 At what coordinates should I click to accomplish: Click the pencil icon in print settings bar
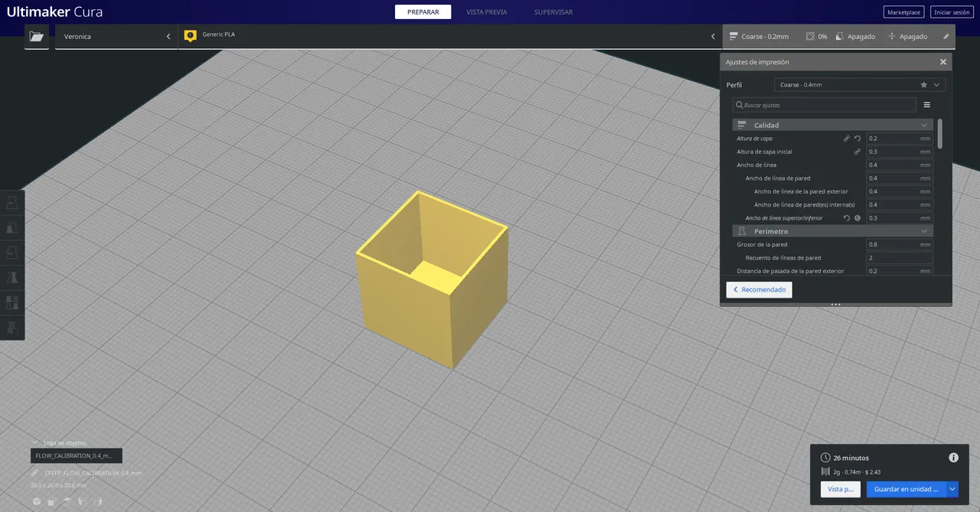946,36
